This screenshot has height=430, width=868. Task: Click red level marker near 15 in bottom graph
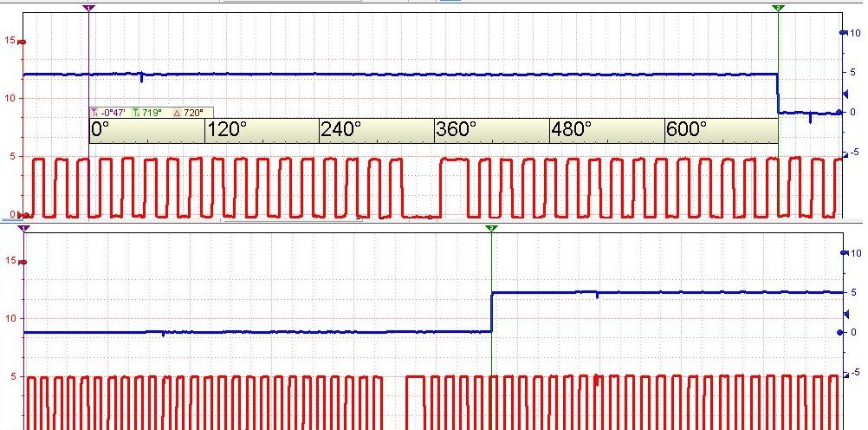23,262
